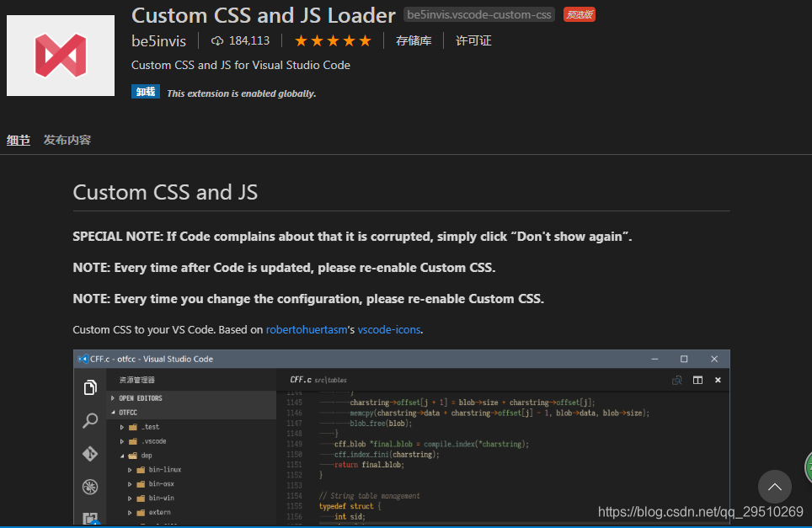Close the CFF.c editor with X icon
The height and width of the screenshot is (528, 812).
click(x=718, y=380)
